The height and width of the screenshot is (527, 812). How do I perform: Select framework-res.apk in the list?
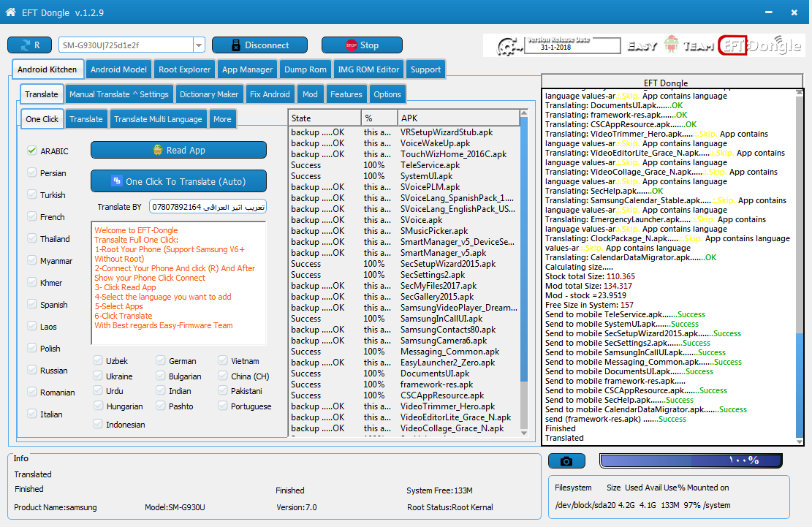point(404,384)
